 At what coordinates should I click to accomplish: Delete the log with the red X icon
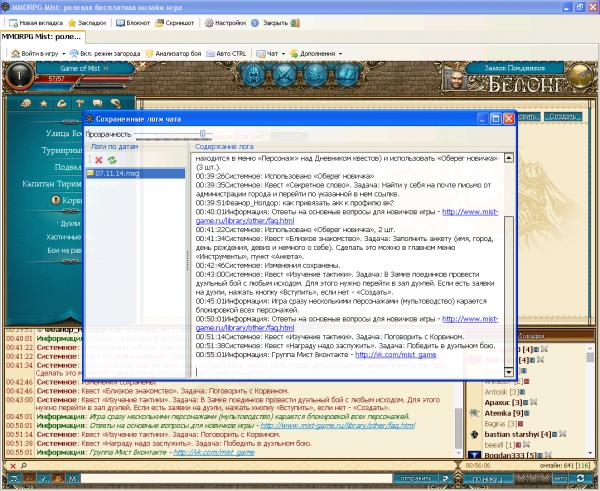99,160
